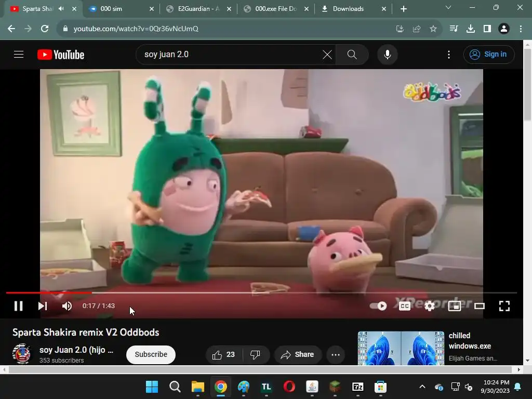Go to YouTube home logo
532x399 pixels.
(61, 55)
